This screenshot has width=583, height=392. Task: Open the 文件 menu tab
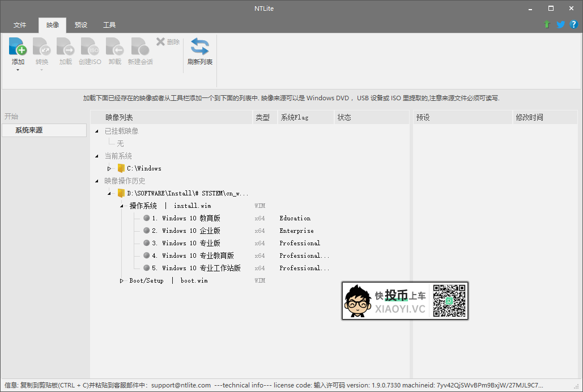(x=20, y=25)
